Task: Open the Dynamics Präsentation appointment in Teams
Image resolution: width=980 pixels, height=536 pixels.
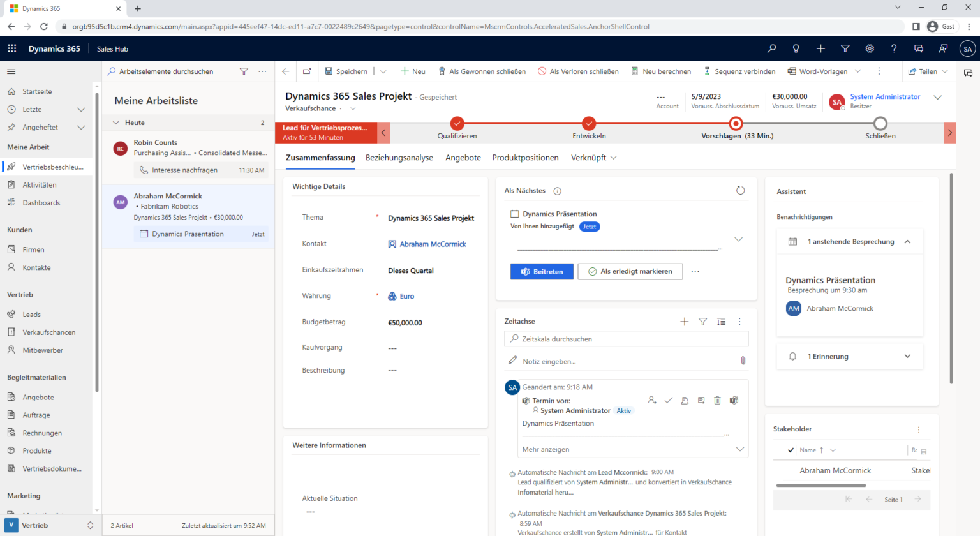Action: (x=734, y=399)
